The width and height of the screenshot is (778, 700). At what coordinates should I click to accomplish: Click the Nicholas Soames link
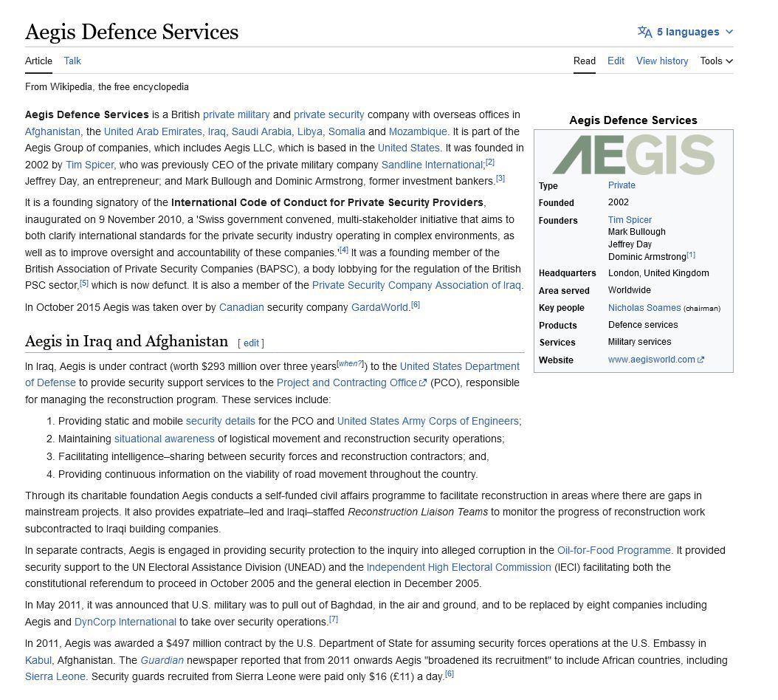click(x=643, y=308)
